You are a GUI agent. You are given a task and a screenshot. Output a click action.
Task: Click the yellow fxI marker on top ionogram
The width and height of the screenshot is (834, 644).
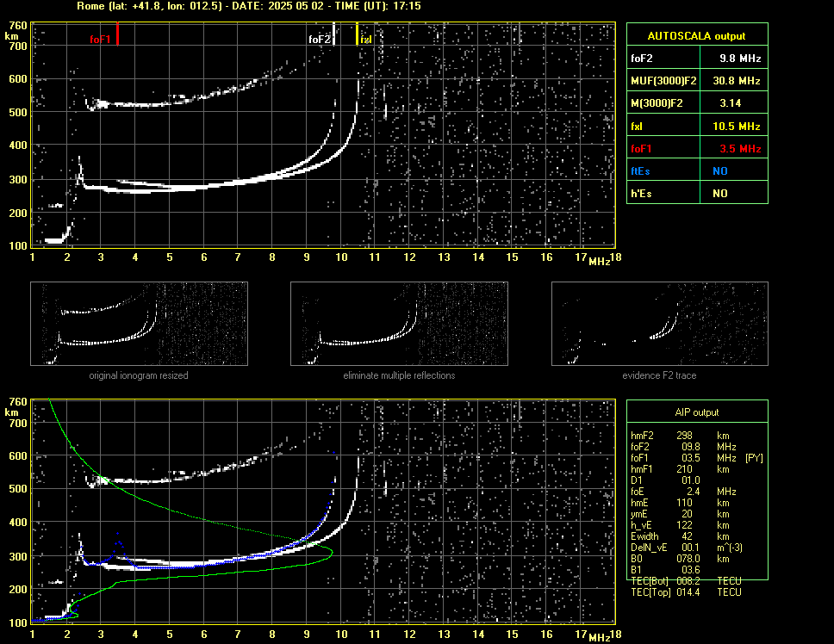[x=357, y=34]
